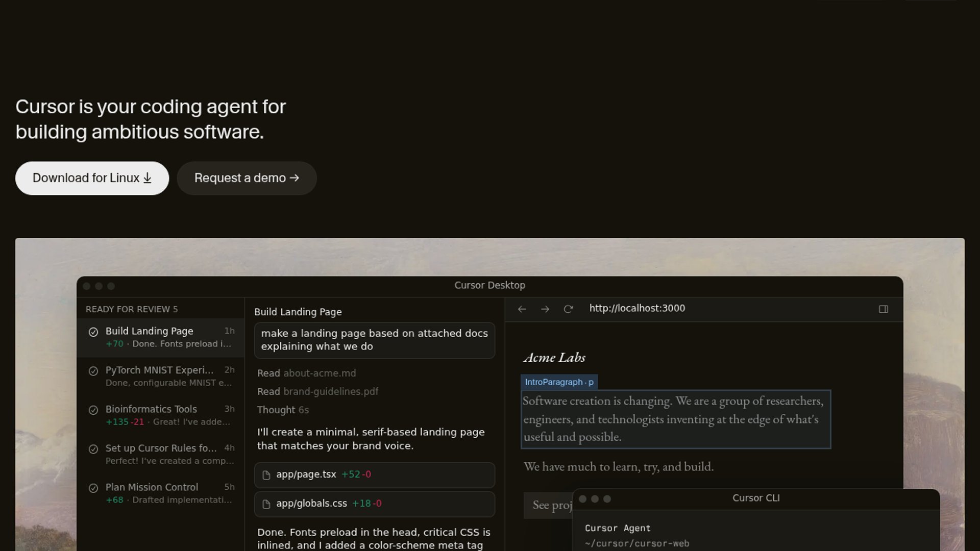The height and width of the screenshot is (551, 980).
Task: Click the Download for Linux button
Action: 92,178
